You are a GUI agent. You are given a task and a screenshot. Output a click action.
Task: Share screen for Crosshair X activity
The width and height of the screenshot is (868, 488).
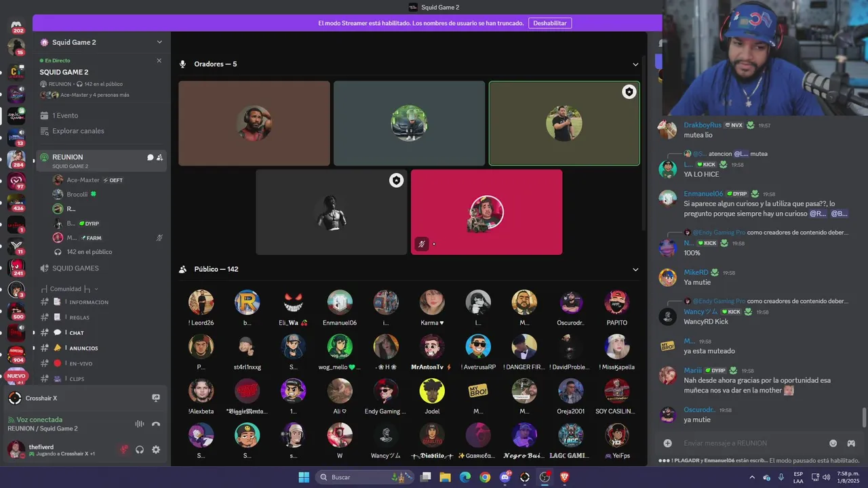(x=156, y=398)
